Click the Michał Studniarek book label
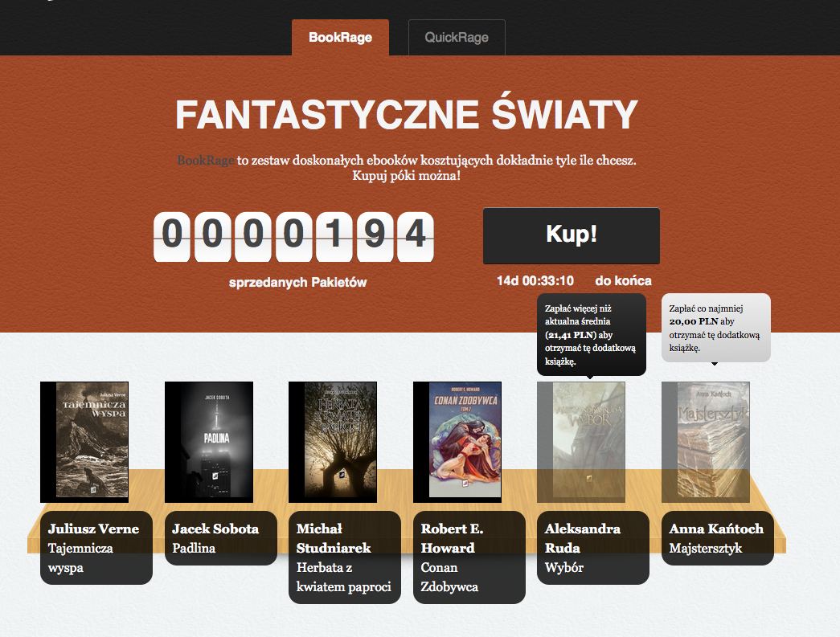Image resolution: width=840 pixels, height=637 pixels. point(345,557)
